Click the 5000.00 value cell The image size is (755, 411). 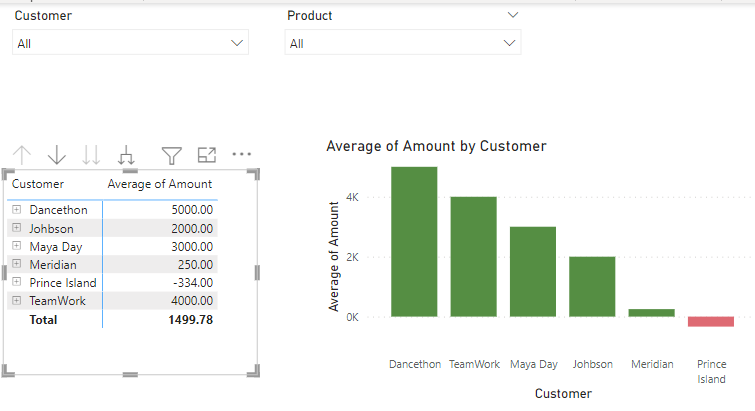coord(192,210)
